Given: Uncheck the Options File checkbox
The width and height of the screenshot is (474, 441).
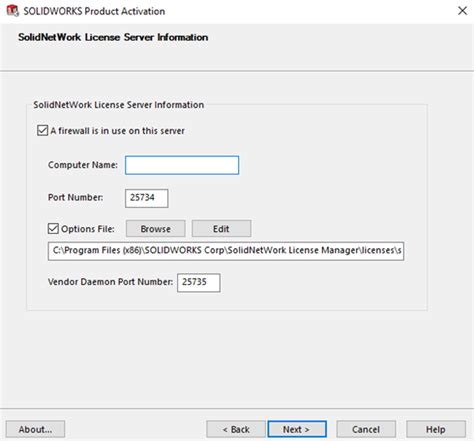Looking at the screenshot, I should 53,229.
